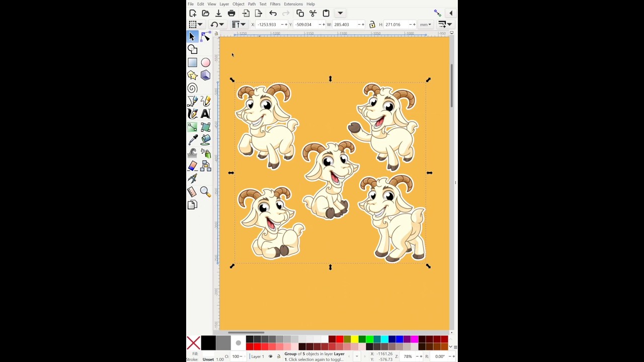
Task: Click the Undo arrow
Action: 273,13
